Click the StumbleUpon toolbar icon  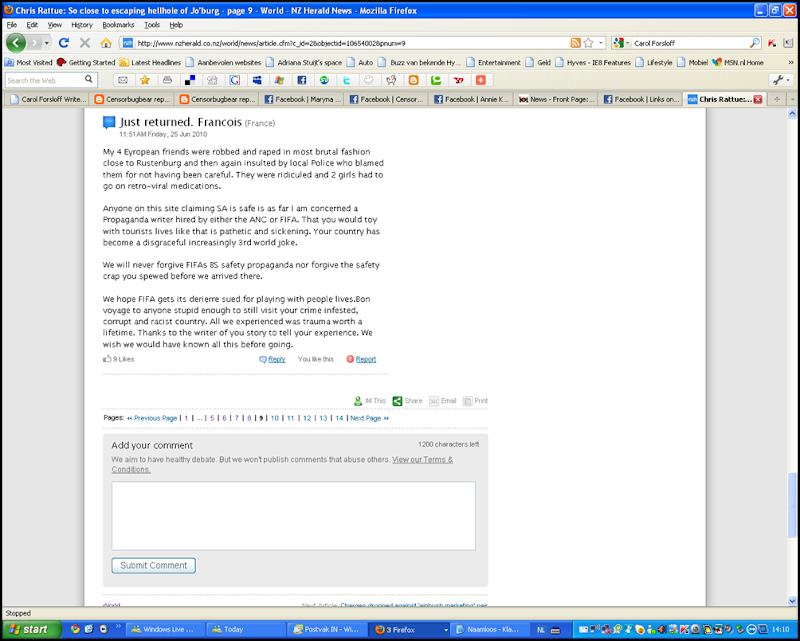click(324, 80)
